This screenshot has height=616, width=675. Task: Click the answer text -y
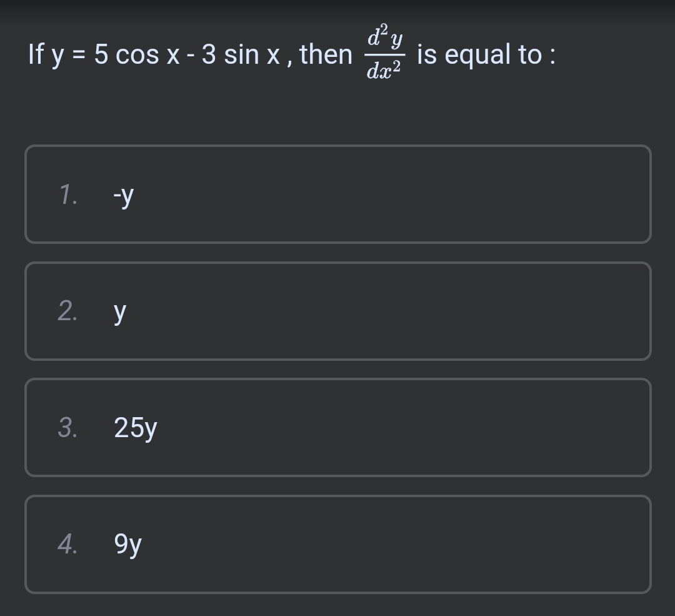coord(122,195)
